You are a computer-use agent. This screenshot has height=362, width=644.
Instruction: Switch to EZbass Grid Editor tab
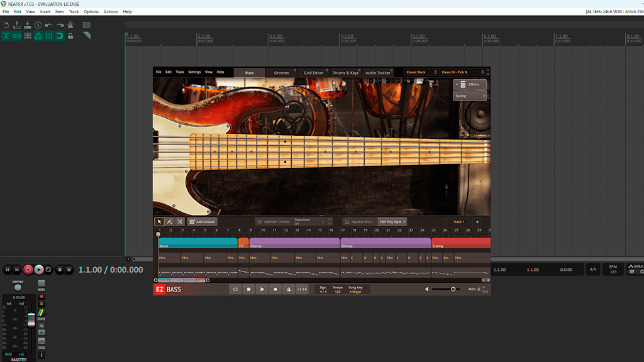[313, 73]
